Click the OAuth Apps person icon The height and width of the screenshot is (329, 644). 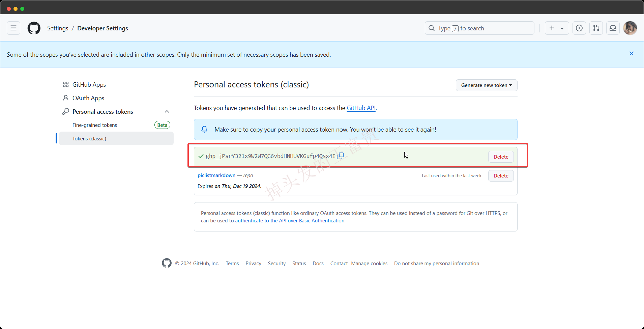(x=66, y=98)
